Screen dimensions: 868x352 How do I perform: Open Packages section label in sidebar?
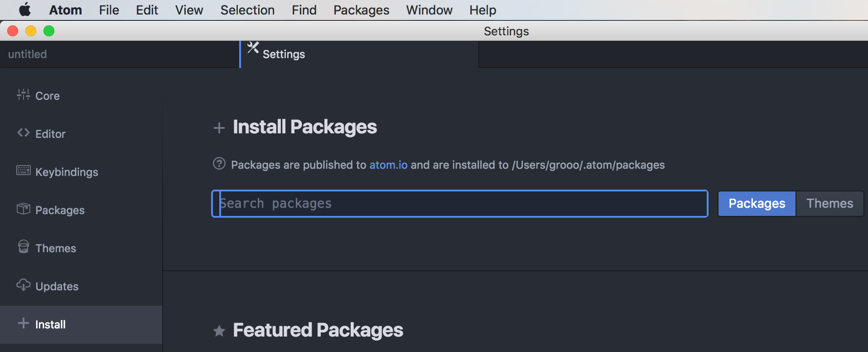[60, 210]
